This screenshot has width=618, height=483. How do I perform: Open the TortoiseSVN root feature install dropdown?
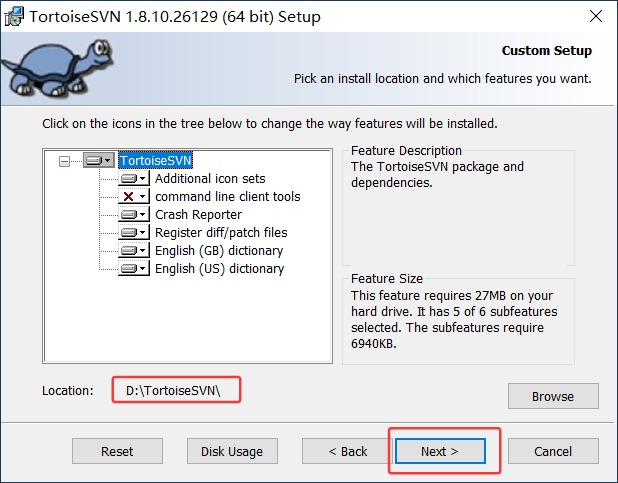coord(99,160)
